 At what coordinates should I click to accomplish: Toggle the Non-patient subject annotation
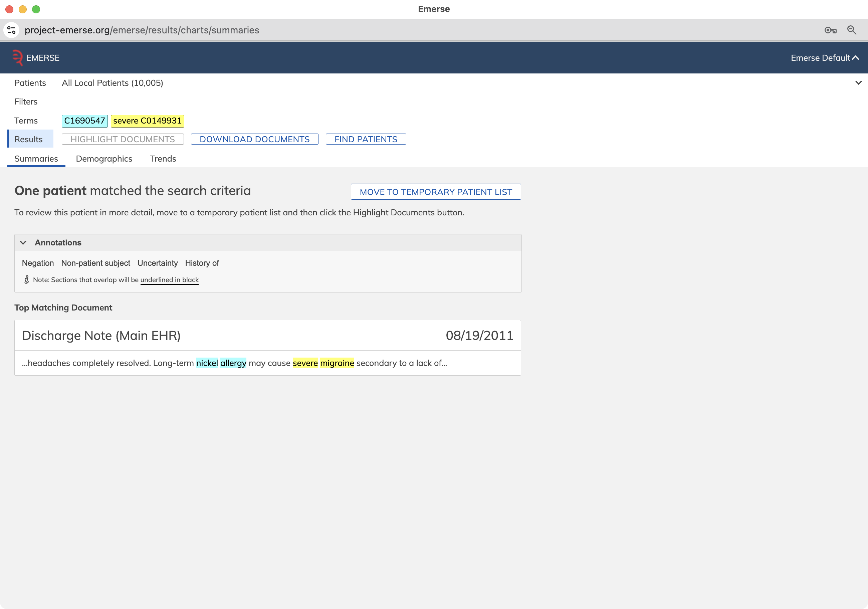[x=95, y=263]
